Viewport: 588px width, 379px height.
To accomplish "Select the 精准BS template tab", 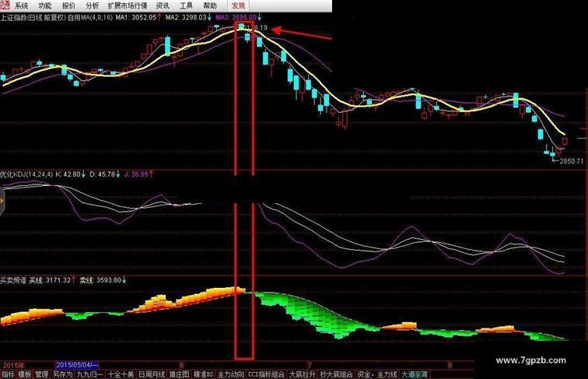I will [204, 374].
